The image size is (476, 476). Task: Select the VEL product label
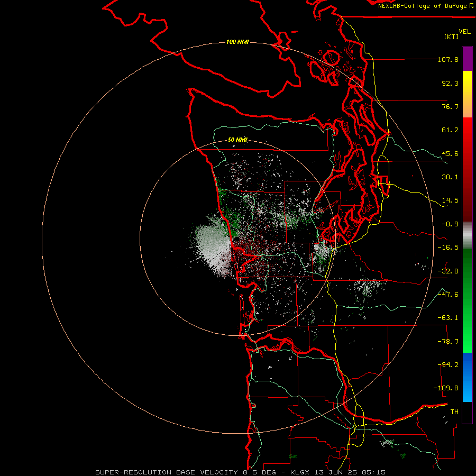click(464, 32)
